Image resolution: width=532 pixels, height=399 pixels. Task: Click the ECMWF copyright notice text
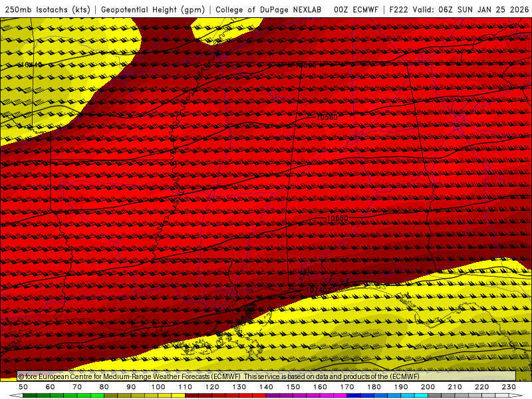[219, 376]
